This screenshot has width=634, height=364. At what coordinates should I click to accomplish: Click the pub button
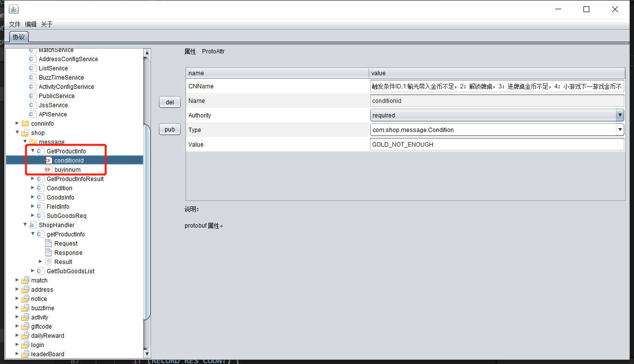tap(170, 130)
